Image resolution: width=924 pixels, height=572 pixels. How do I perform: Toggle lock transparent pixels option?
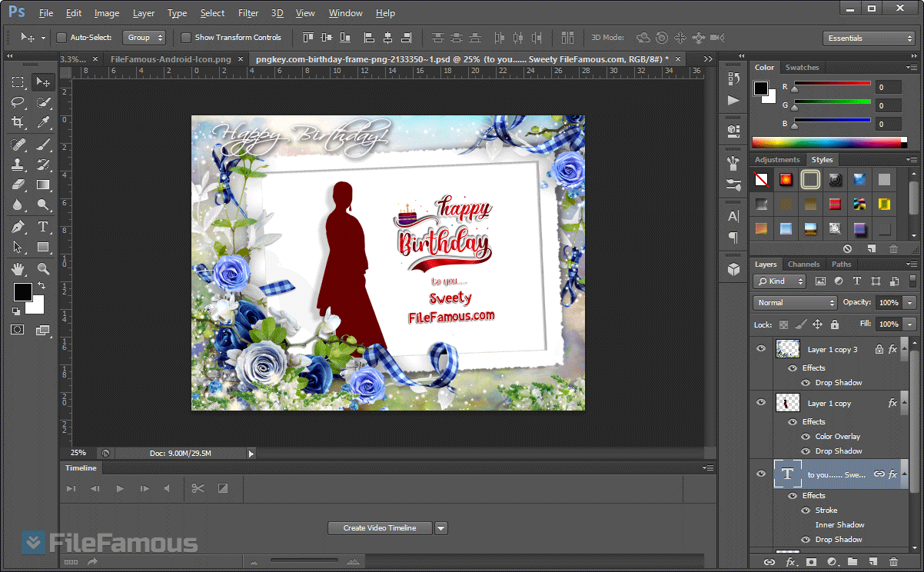coord(783,324)
